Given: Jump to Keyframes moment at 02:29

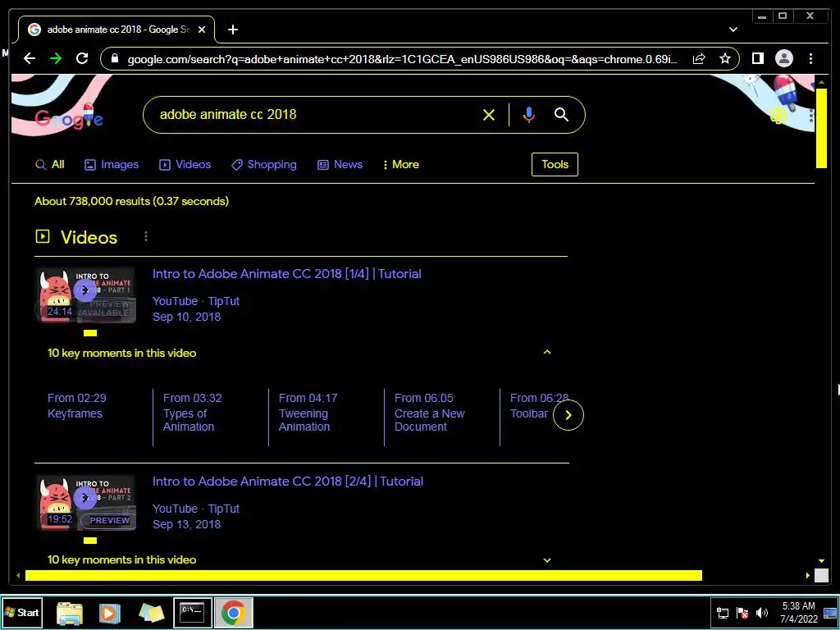Looking at the screenshot, I should click(x=76, y=405).
